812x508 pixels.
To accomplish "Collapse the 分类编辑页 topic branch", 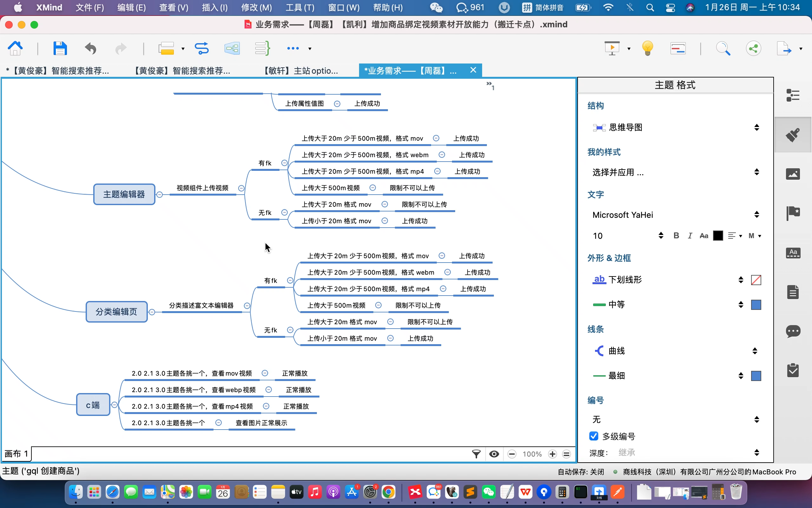I will pos(152,312).
